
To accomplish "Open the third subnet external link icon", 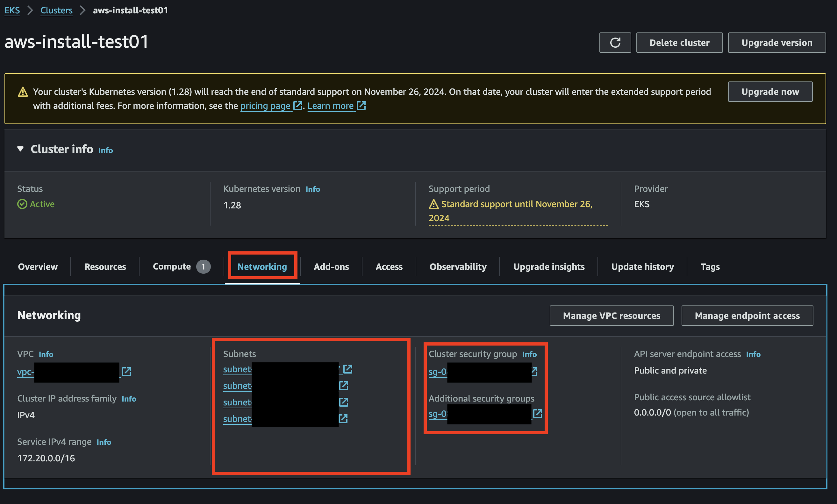I will pos(343,402).
